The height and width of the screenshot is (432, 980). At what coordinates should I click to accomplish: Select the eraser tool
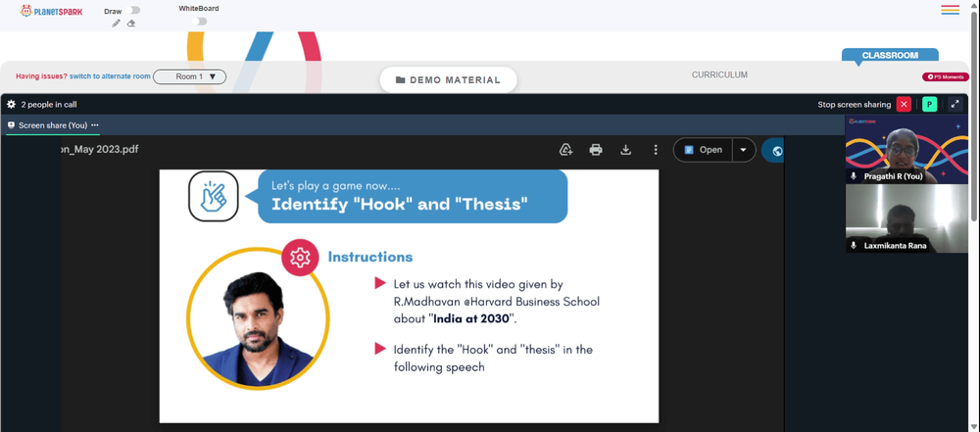130,24
